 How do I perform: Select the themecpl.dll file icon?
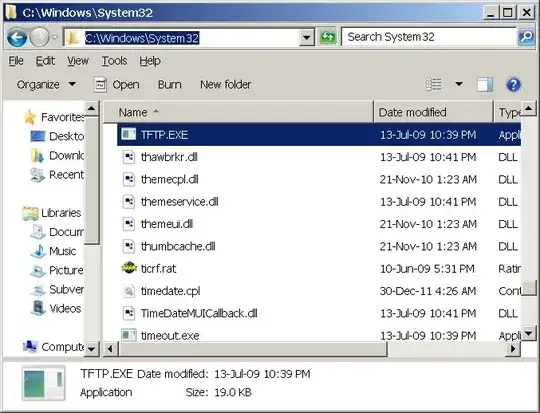129,179
